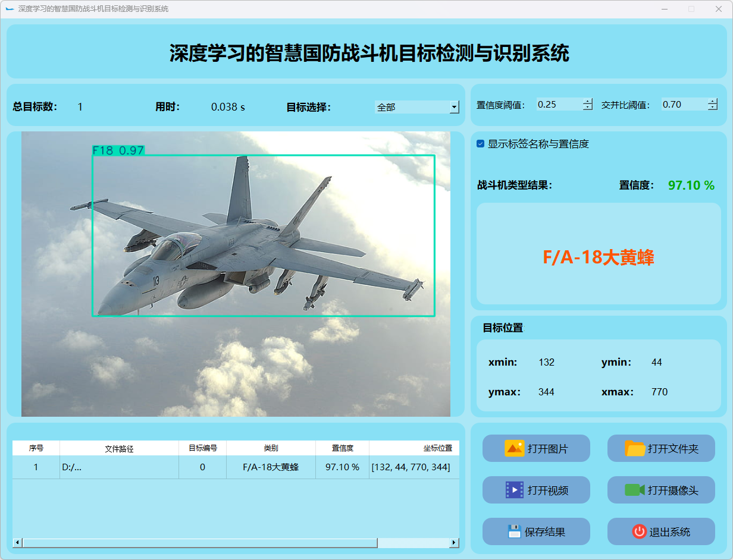Select the coordinates cell [132, 44, 770, 344]
This screenshot has height=560, width=733.
(x=414, y=467)
